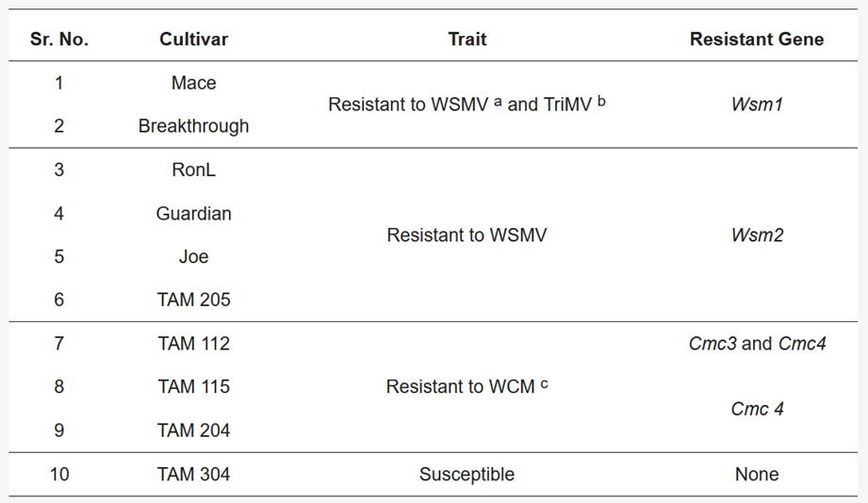Click the Joe cultivar entry
Image resolution: width=868 pixels, height=503 pixels.
pyautogui.click(x=193, y=256)
